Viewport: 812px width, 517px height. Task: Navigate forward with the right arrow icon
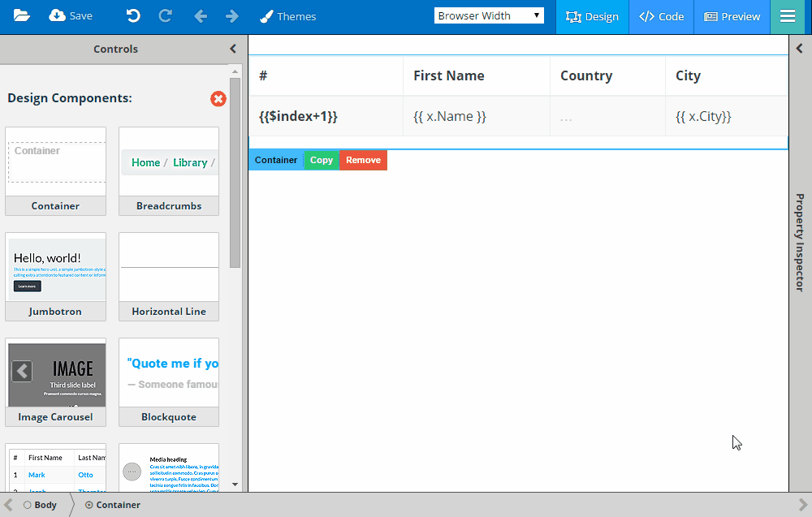[x=232, y=15]
